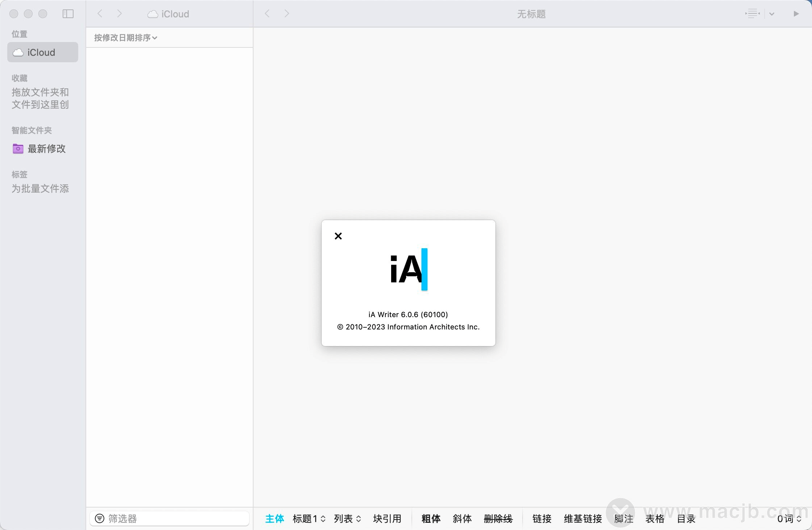
Task: Click the 为批量文件添 tags hint text
Action: 40,188
